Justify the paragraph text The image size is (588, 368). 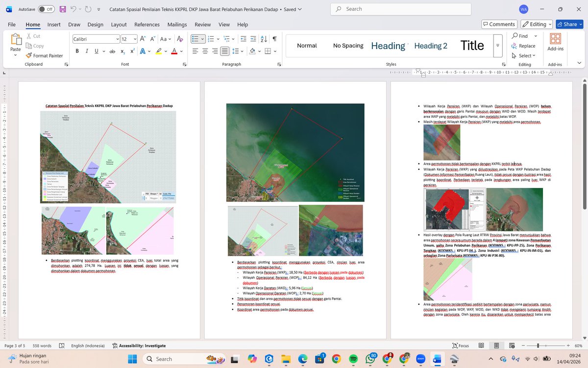click(224, 51)
